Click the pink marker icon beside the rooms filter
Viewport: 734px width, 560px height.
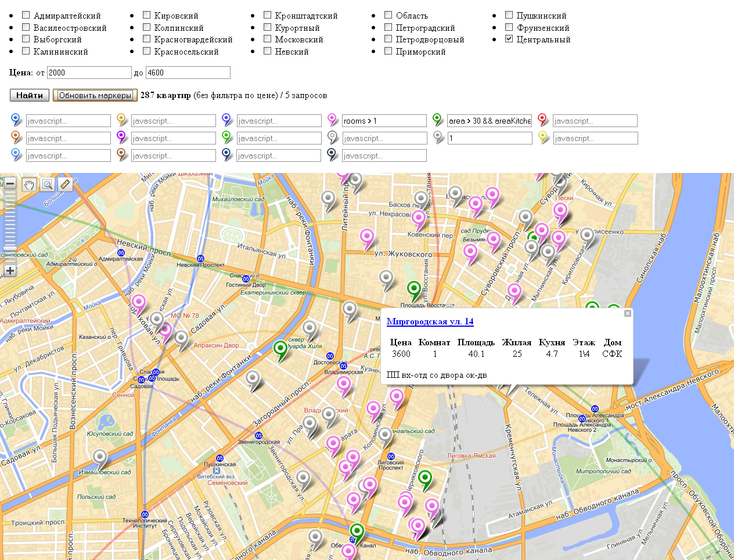click(332, 120)
